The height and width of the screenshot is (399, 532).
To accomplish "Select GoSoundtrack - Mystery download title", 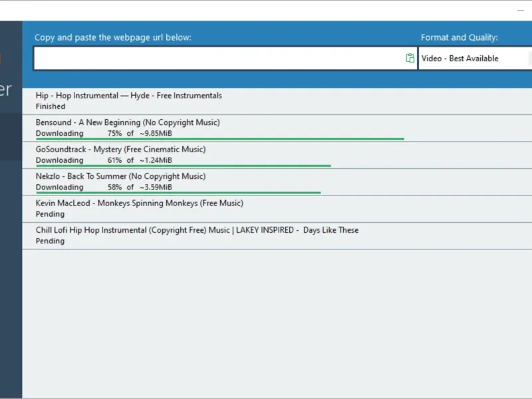I will click(x=120, y=149).
